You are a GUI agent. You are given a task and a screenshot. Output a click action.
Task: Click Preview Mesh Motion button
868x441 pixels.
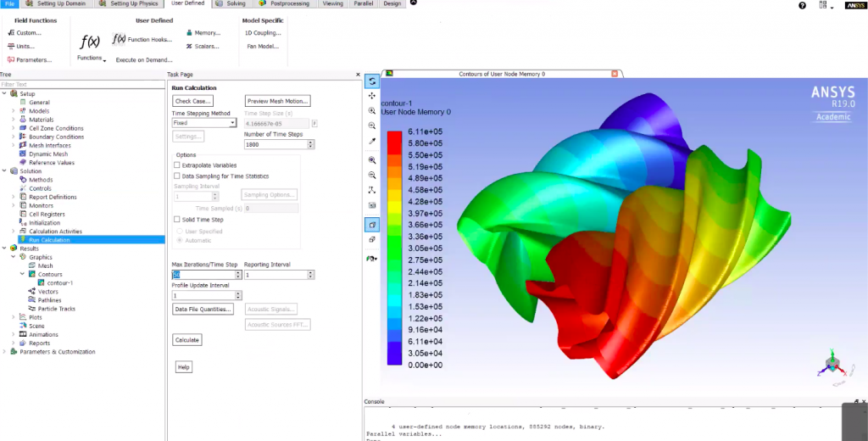click(x=277, y=102)
